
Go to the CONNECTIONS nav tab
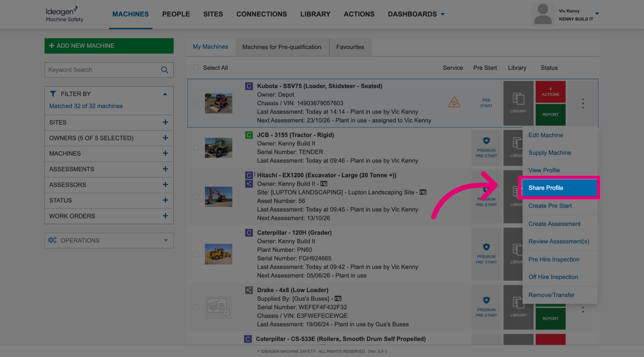coord(262,14)
